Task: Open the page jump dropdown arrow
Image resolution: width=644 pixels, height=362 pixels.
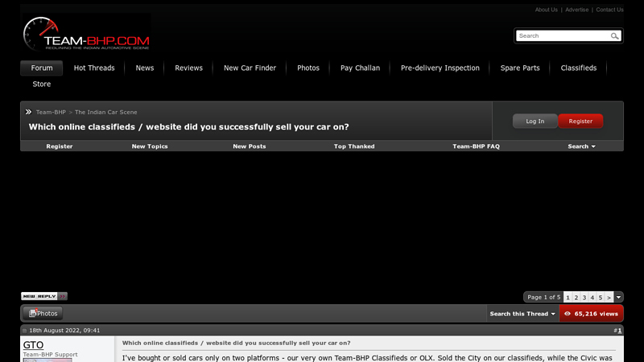Action: coord(618,297)
